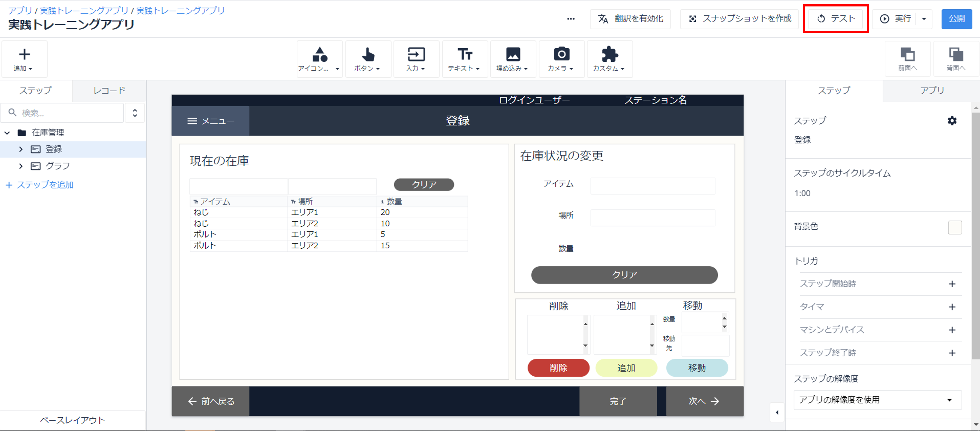Add a Step開始時 trigger with plus icon
Image resolution: width=980 pixels, height=431 pixels.
coord(952,284)
